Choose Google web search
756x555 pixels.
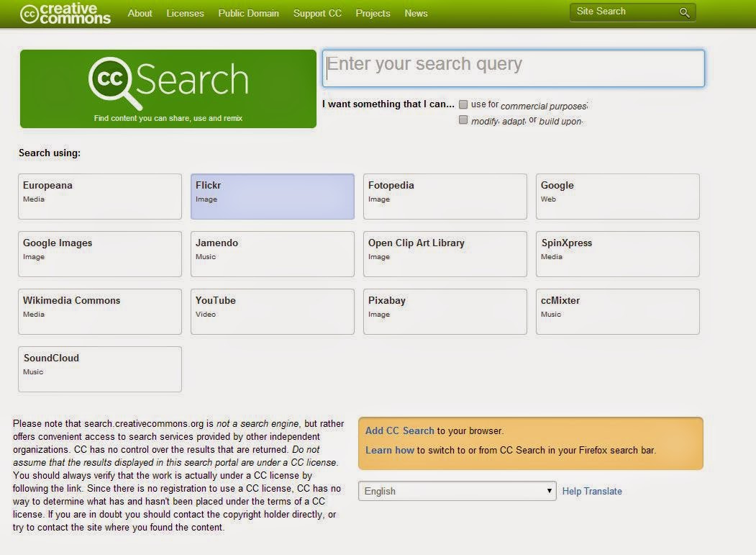point(618,197)
